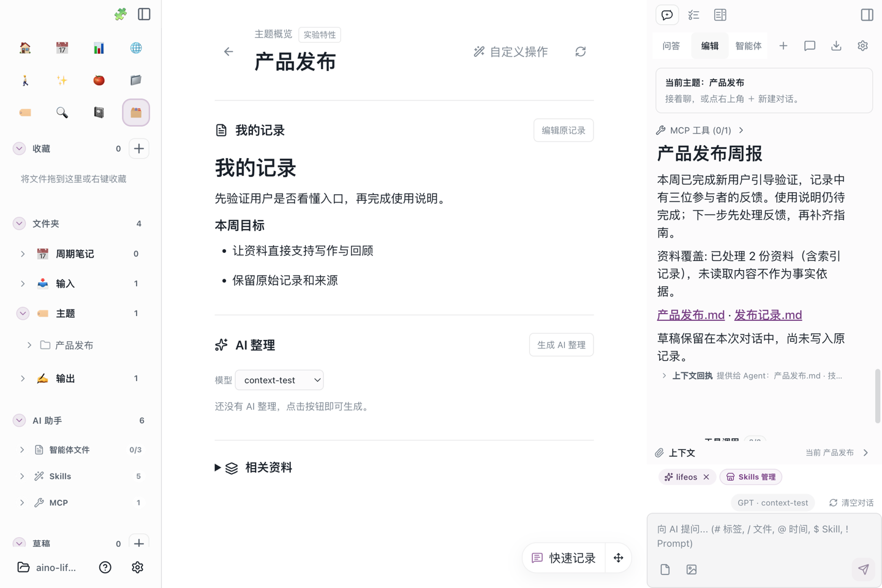This screenshot has height=588, width=882.
Task: Click the magnifier search icon
Action: (x=62, y=113)
